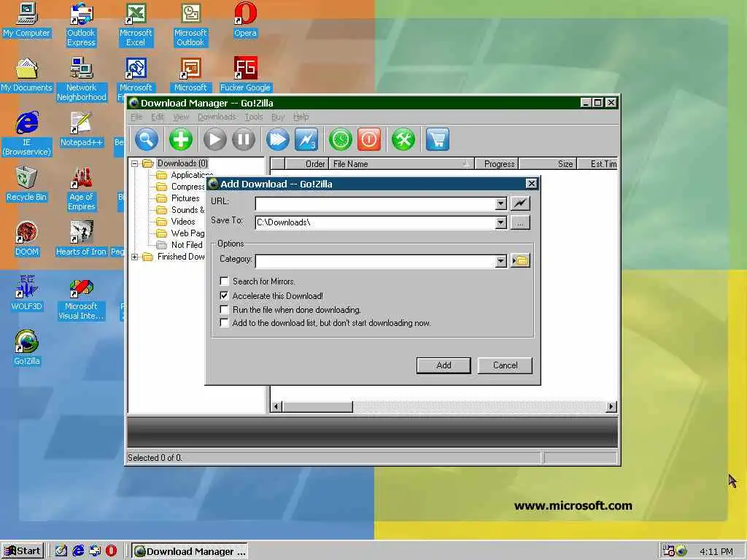Open the Edit menu
Screen dimensions: 747x560
point(158,117)
